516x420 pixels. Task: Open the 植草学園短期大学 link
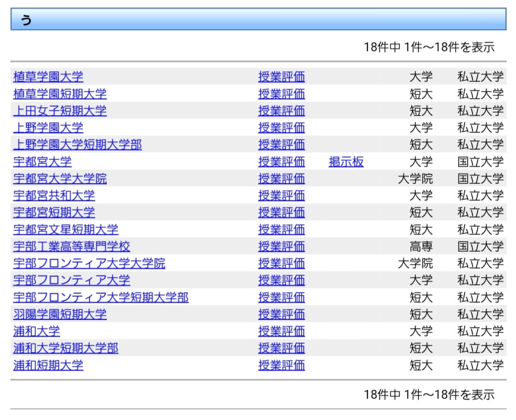[x=60, y=94]
